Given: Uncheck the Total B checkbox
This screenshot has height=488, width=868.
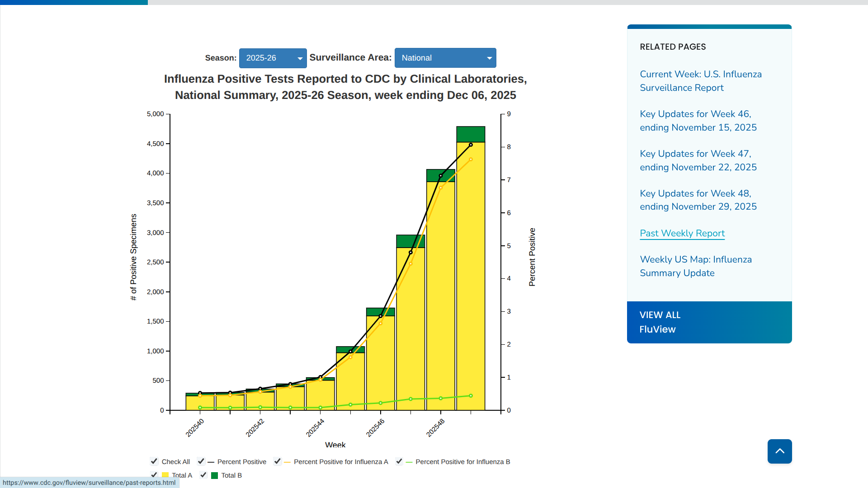Looking at the screenshot, I should coord(203,475).
